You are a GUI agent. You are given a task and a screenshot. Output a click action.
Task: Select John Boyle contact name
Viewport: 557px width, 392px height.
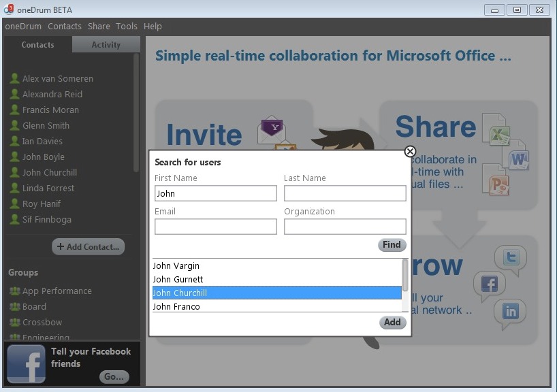[x=44, y=157]
